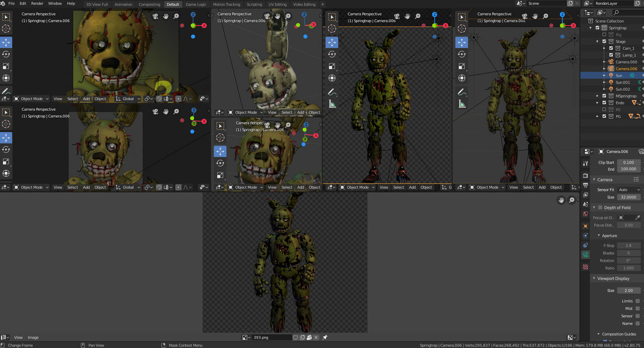Viewport: 644px width, 348px height.
Task: Open the Render menu
Action: point(37,4)
